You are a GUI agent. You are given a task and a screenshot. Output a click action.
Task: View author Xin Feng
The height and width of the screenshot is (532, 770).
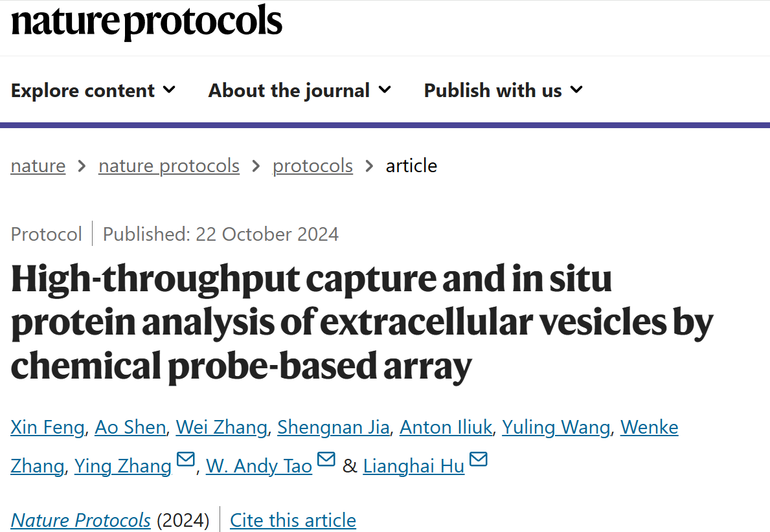coord(48,427)
